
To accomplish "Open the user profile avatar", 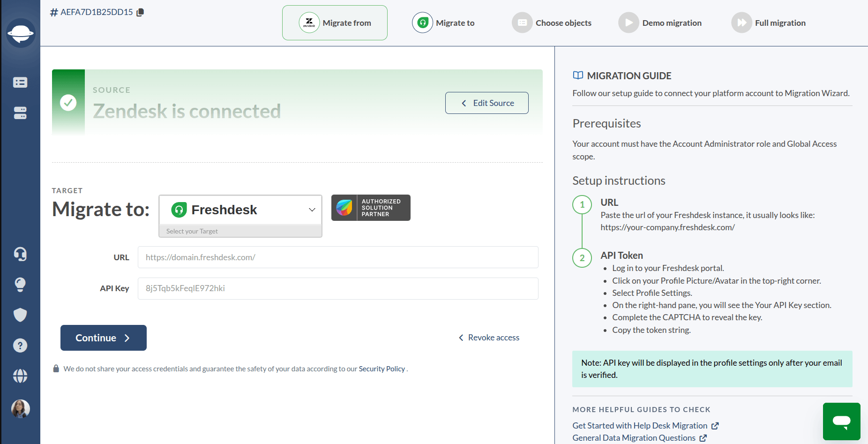I will coord(21,409).
